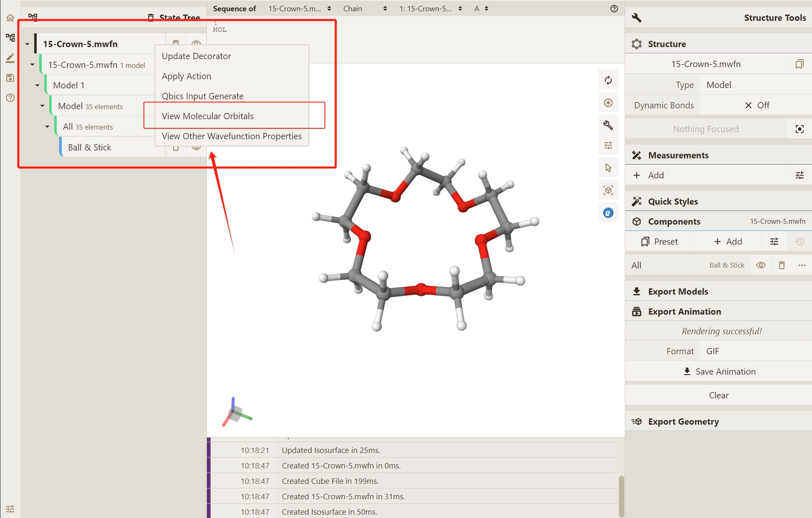The width and height of the screenshot is (812, 518).
Task: Choose Qbics Input Generate from menu
Action: pyautogui.click(x=203, y=96)
